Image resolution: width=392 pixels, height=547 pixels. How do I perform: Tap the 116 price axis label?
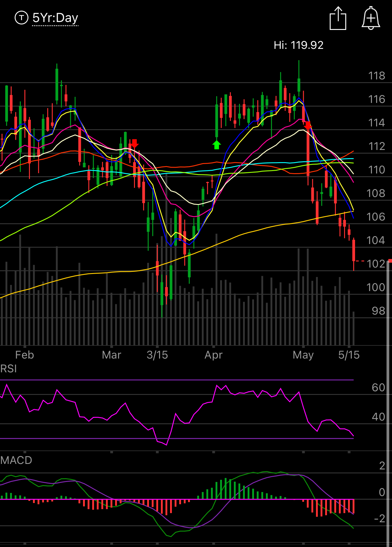[x=376, y=99]
